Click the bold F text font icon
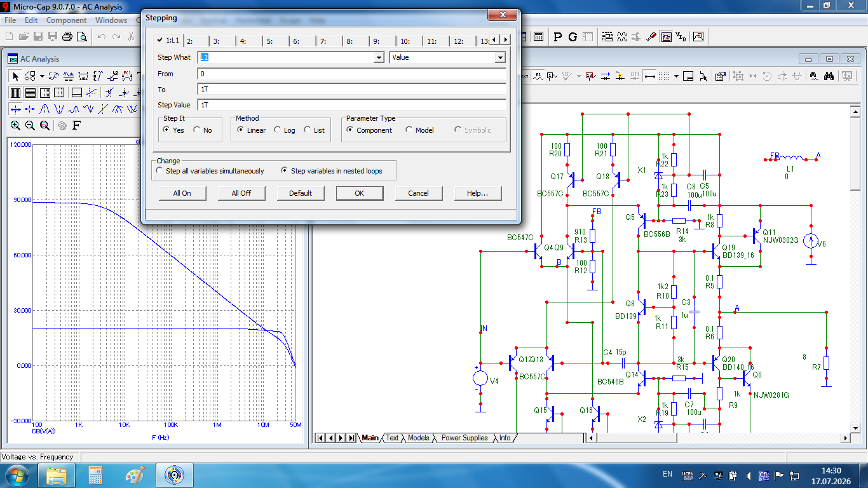Screen dimensions: 868x488 [x=76, y=125]
